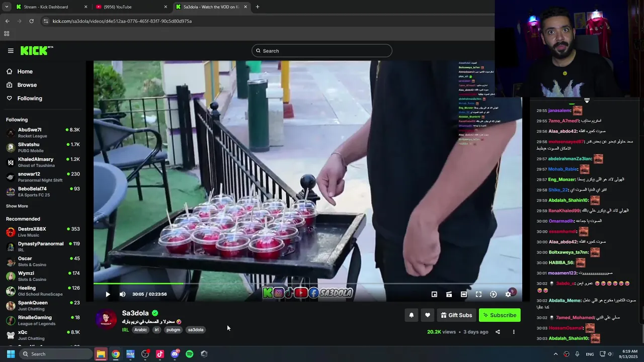Screen dimensions: 644x362
Task: Open the Kick hamburger sidebar menu
Action: tap(11, 51)
